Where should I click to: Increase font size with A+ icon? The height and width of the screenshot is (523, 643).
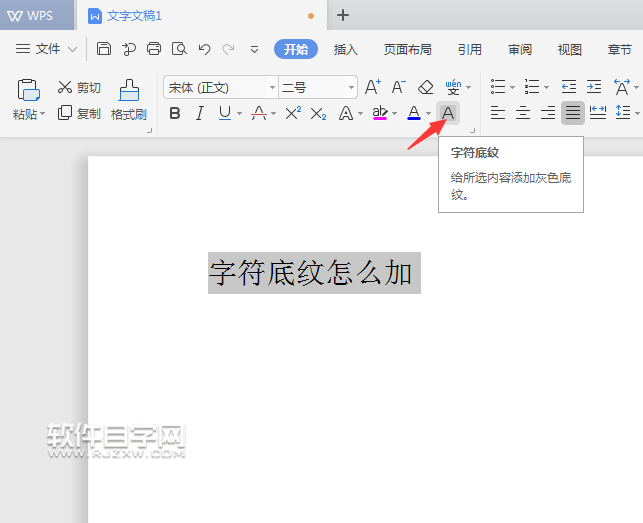[373, 87]
